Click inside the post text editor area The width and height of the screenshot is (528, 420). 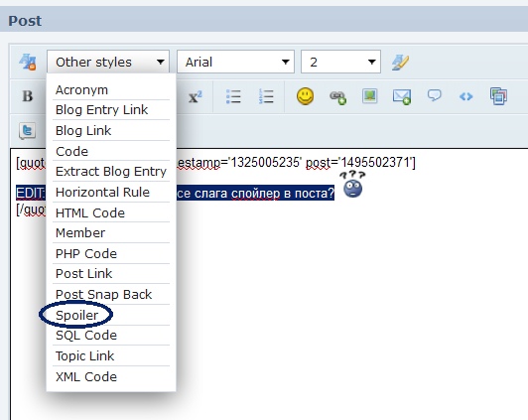336,303
